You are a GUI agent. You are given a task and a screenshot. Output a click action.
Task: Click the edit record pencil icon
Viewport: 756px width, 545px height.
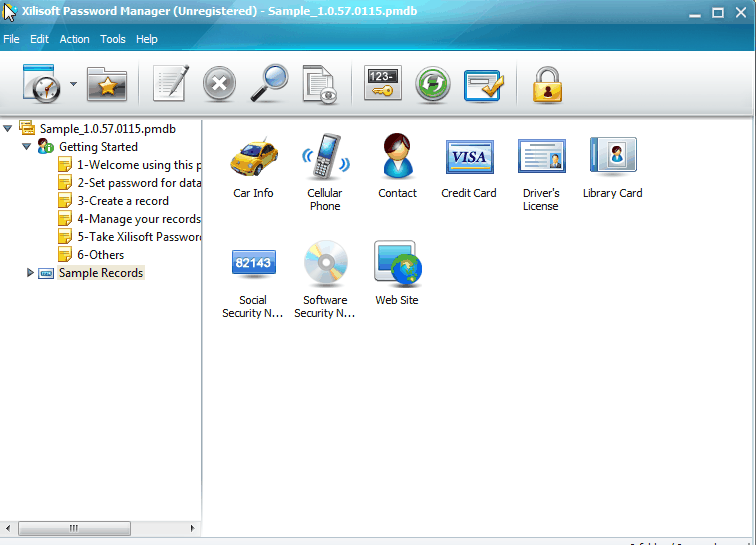click(171, 83)
